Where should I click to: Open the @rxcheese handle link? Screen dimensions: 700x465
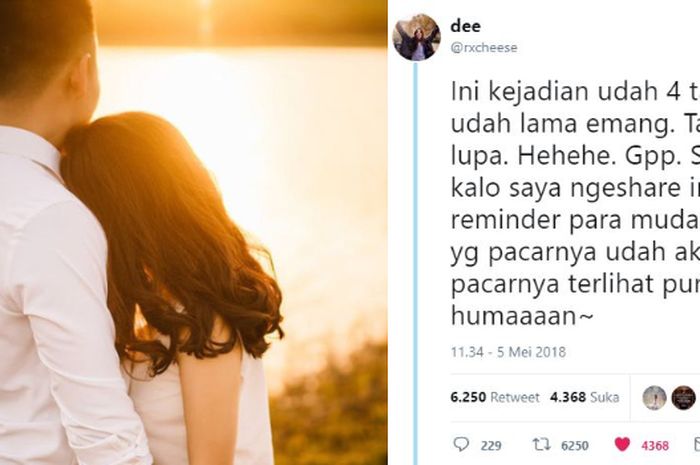coord(484,48)
